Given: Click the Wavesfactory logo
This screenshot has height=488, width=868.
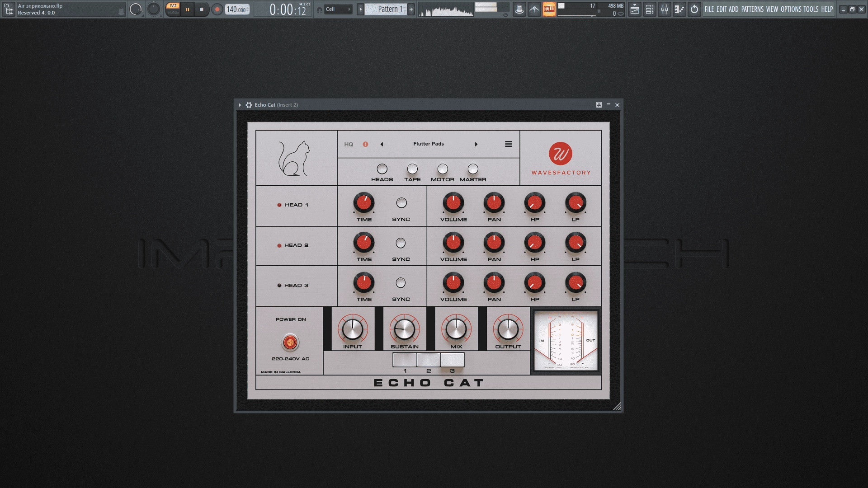Looking at the screenshot, I should pos(561,159).
